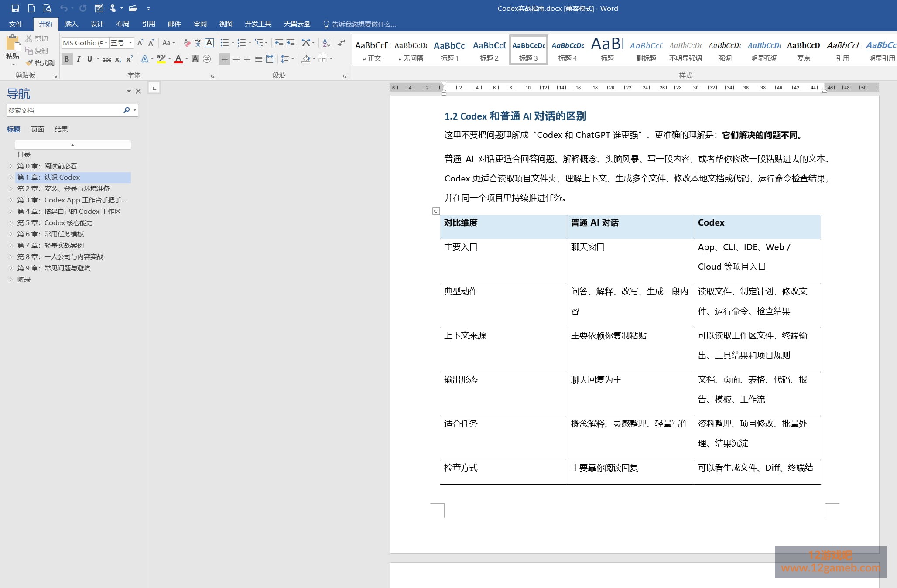
Task: Open the navigation pane options dropdown arrow
Action: [129, 91]
